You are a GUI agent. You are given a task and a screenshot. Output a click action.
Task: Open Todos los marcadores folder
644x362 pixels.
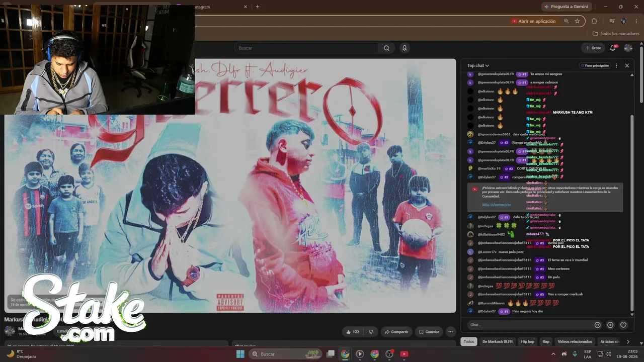coord(616,34)
